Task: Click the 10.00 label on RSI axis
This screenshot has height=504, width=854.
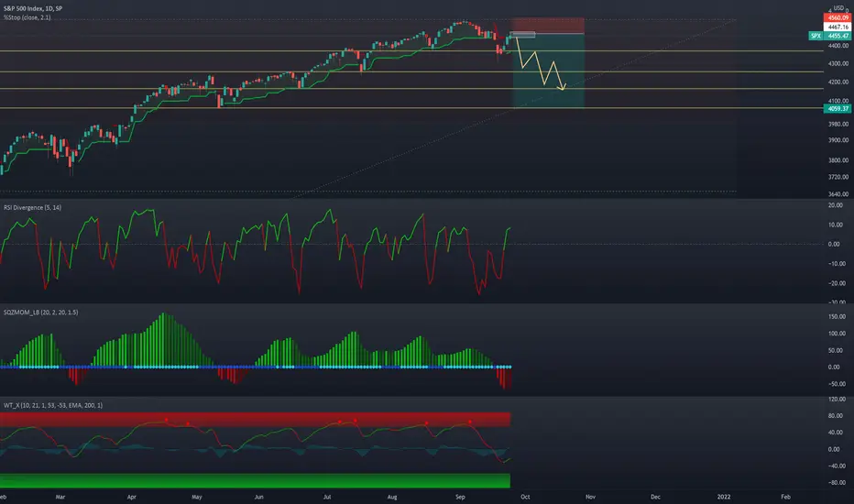Action: tap(835, 225)
